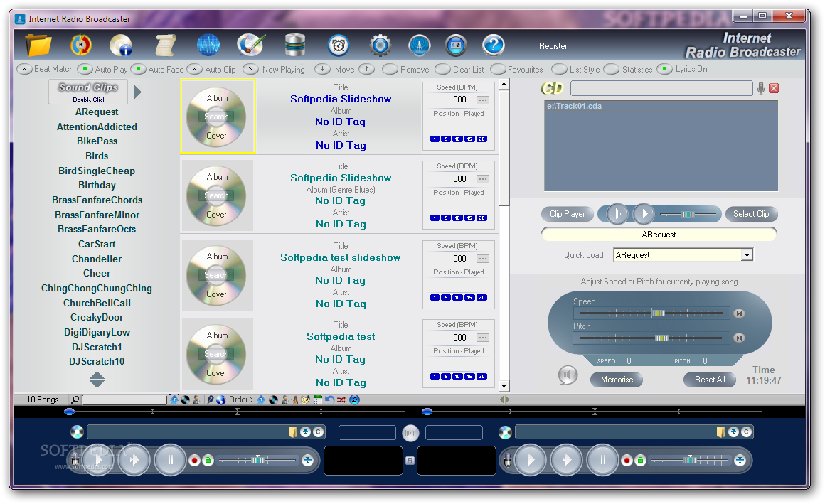
Task: Click the metronome icon in order bar
Action: click(x=294, y=400)
